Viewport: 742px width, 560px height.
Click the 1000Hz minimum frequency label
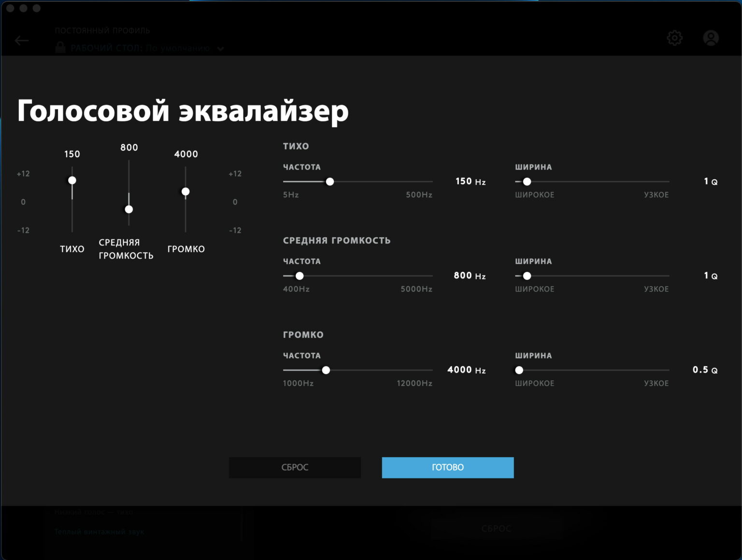tap(298, 383)
